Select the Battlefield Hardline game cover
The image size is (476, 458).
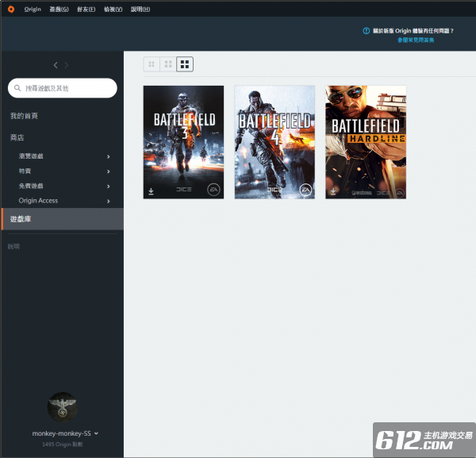point(366,142)
